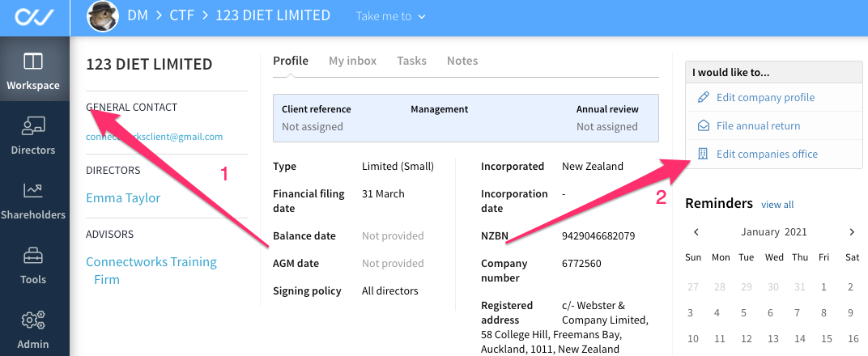Image resolution: width=868 pixels, height=356 pixels.
Task: Click the Limited (Small) type value
Action: pos(398,167)
